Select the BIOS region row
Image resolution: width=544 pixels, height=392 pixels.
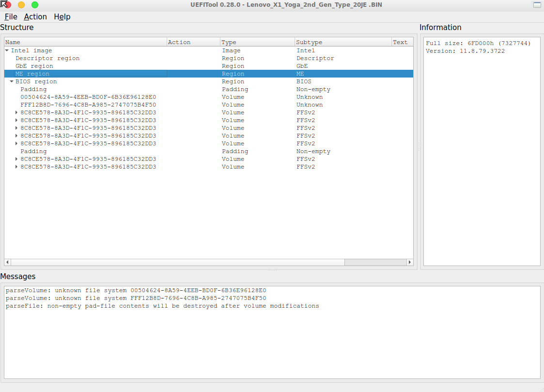[208, 81]
